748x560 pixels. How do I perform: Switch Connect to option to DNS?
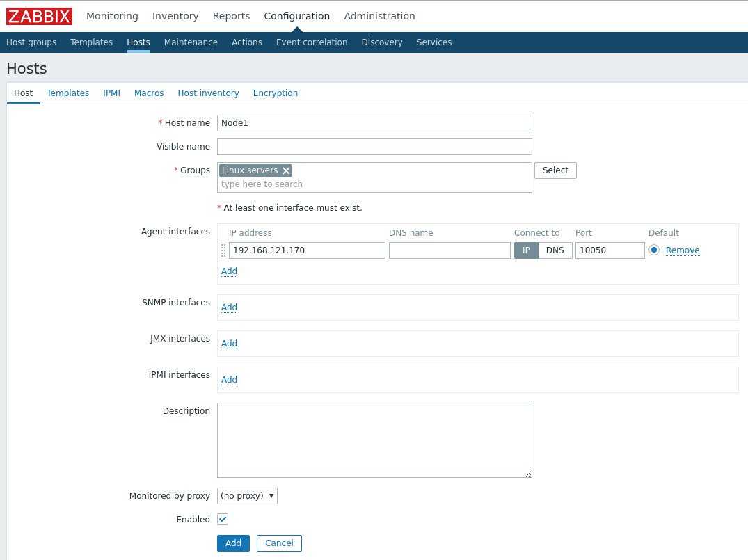pyautogui.click(x=555, y=250)
